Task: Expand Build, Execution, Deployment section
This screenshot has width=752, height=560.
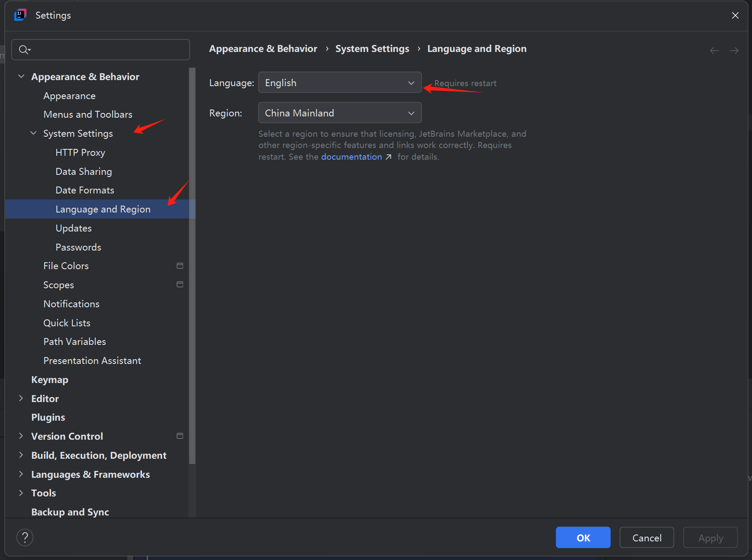Action: (x=21, y=455)
